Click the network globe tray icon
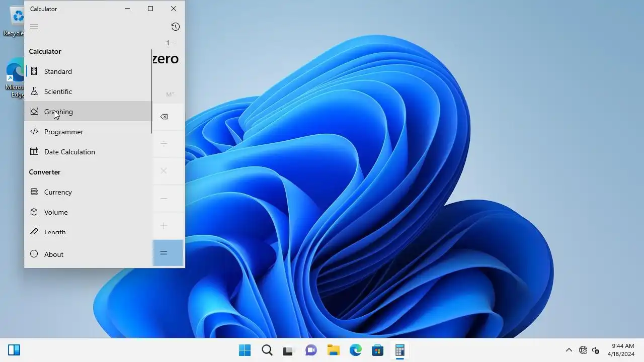The width and height of the screenshot is (644, 362). click(x=583, y=350)
